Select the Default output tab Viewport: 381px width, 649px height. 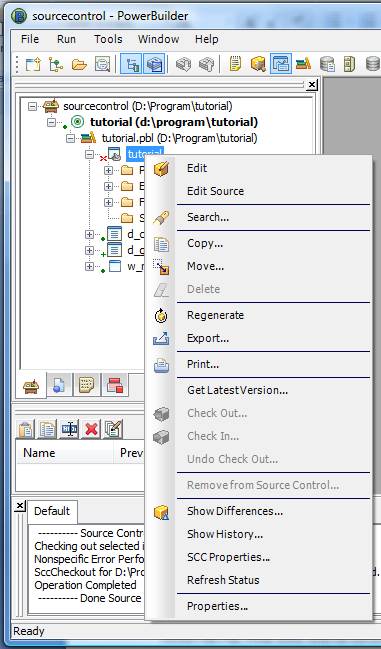52,512
